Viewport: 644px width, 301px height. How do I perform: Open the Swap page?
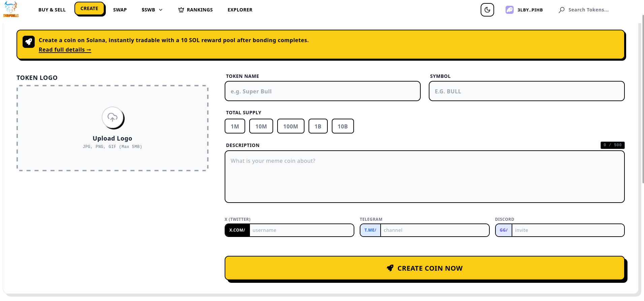coord(120,10)
